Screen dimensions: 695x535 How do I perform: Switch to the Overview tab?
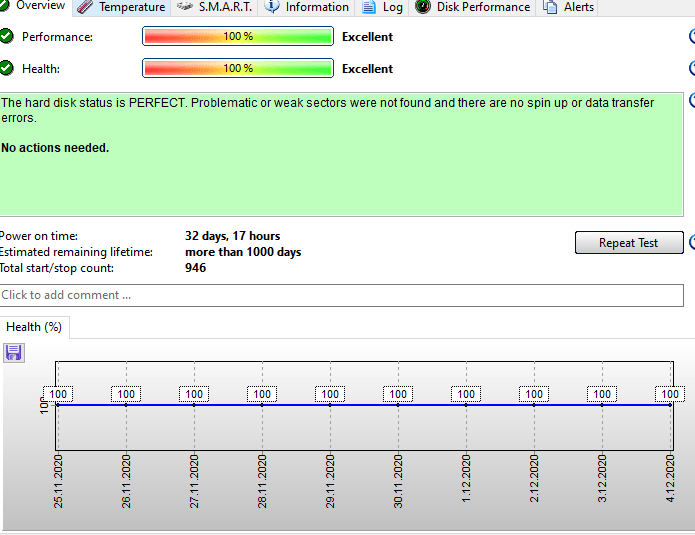pos(35,7)
